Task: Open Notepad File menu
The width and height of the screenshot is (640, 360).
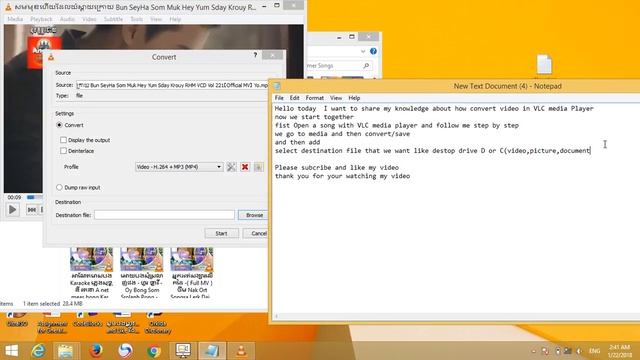Action: point(279,98)
